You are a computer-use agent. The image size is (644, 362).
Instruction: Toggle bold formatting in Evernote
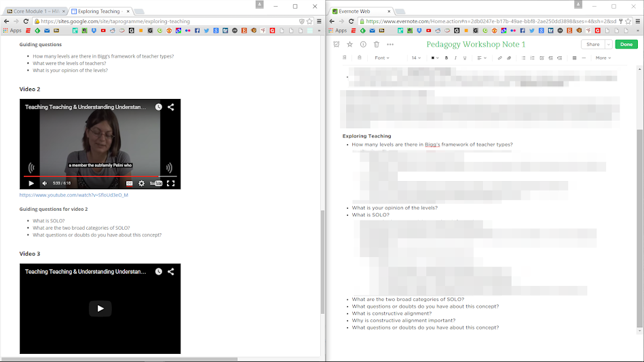447,58
